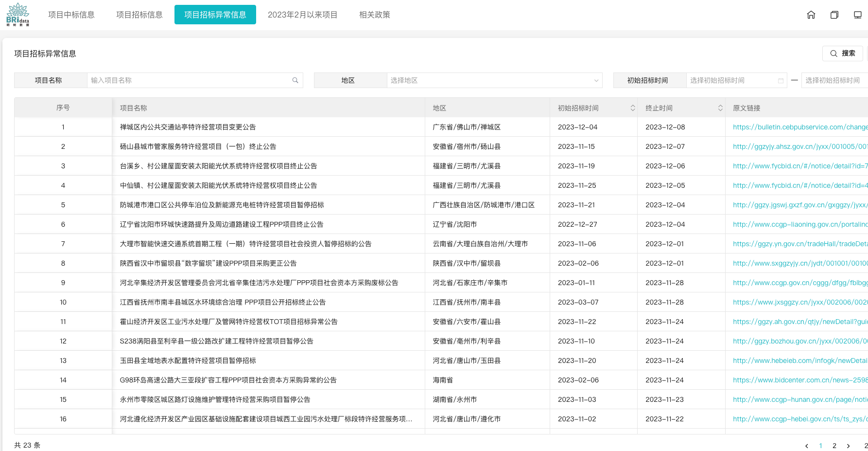868x451 pixels.
Task: Click 防城港市港口区公共停车泊位 project name
Action: [x=222, y=205]
